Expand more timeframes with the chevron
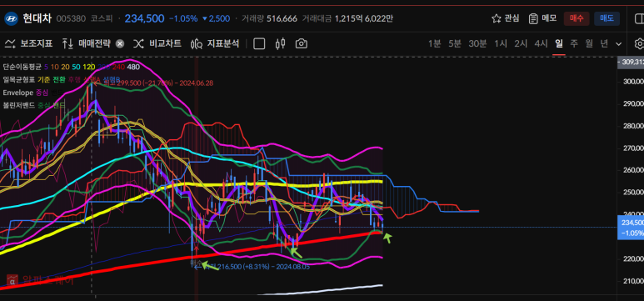Image resolution: width=644 pixels, height=301 pixels. [x=618, y=43]
